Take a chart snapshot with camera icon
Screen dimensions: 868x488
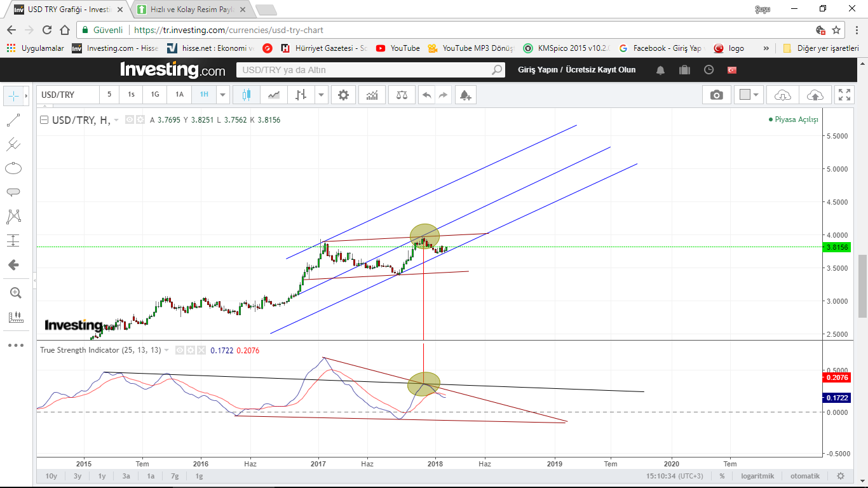coord(717,95)
